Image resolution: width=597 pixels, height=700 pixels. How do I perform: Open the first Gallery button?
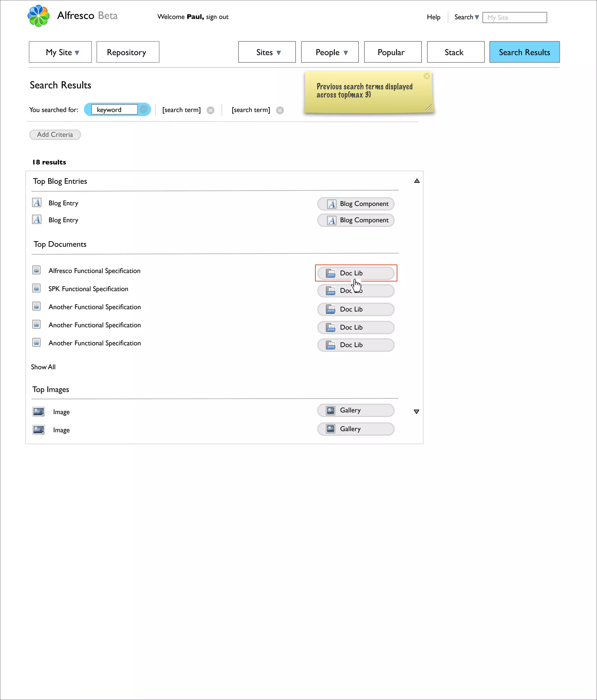[x=356, y=410]
